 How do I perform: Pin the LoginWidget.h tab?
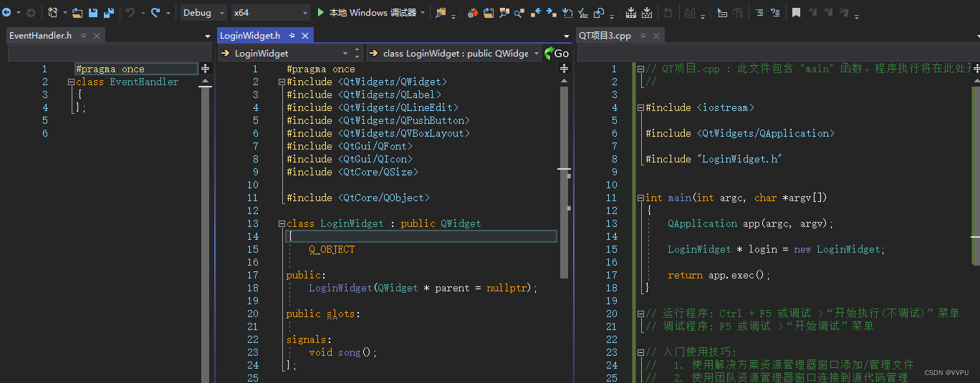point(292,35)
